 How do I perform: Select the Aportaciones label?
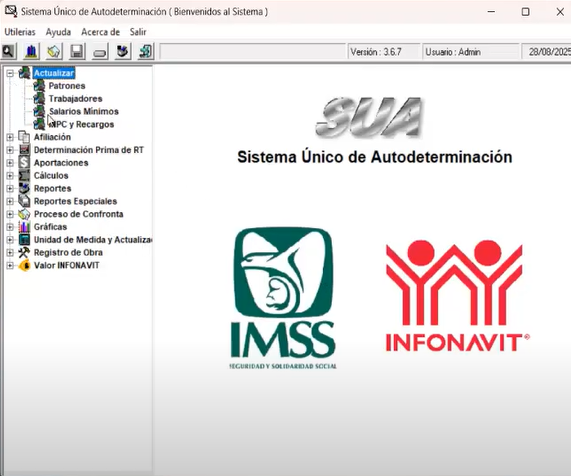(x=61, y=162)
